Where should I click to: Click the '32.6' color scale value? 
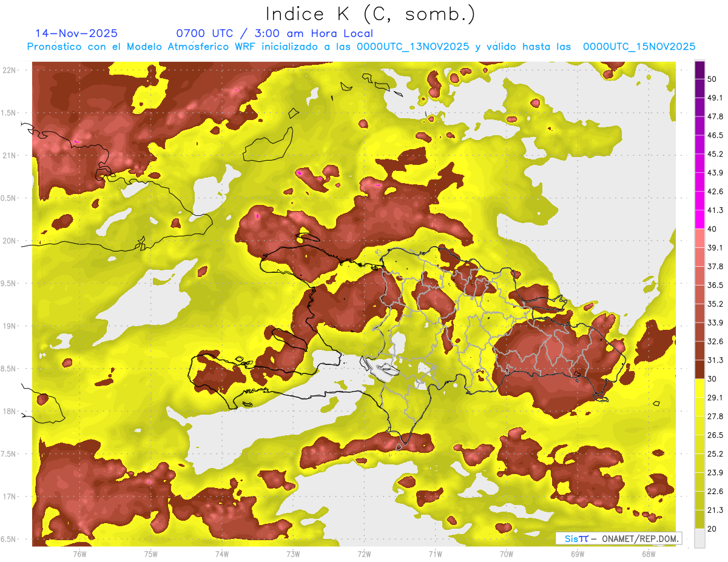(715, 342)
